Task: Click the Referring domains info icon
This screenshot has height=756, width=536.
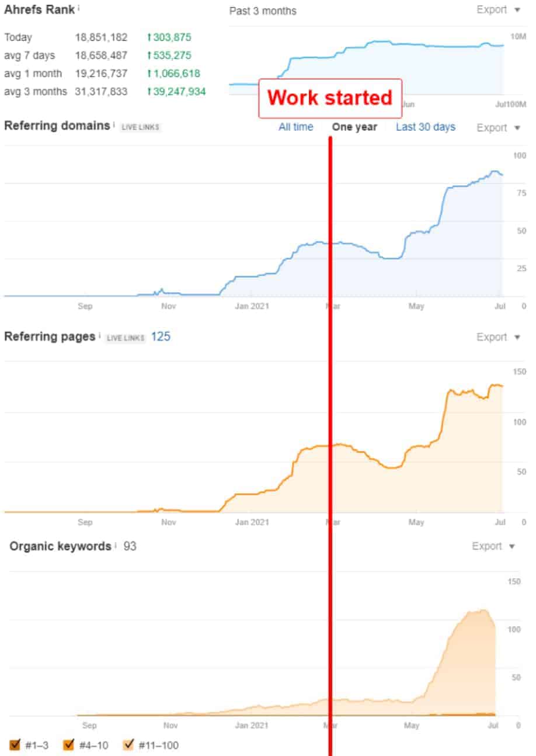Action: tap(114, 125)
